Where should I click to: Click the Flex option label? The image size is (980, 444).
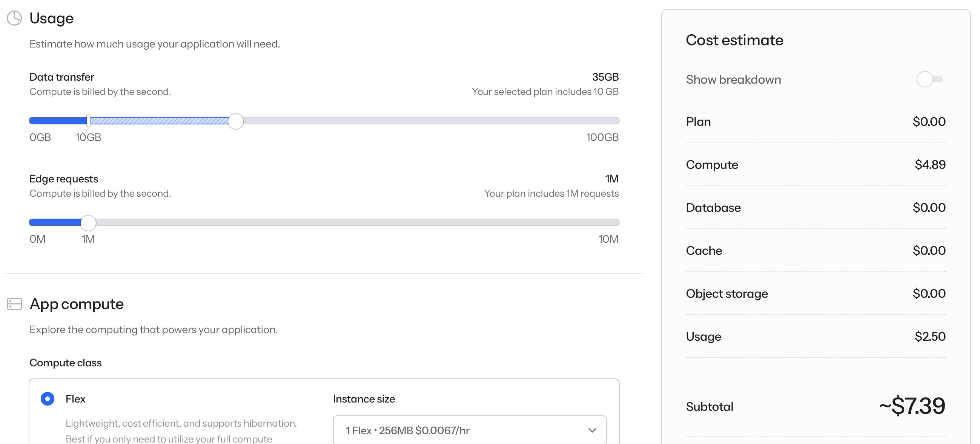click(x=75, y=399)
